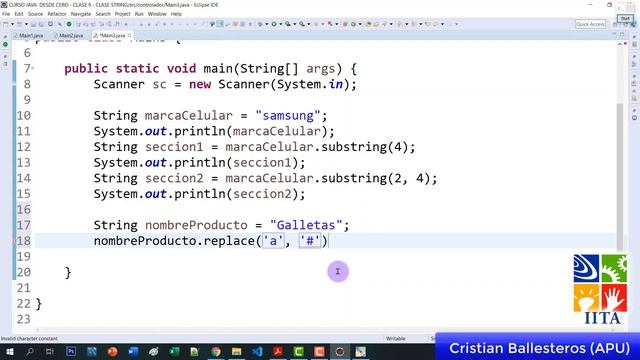
Task: Expand the External Tools dropdown arrow
Action: point(309,24)
